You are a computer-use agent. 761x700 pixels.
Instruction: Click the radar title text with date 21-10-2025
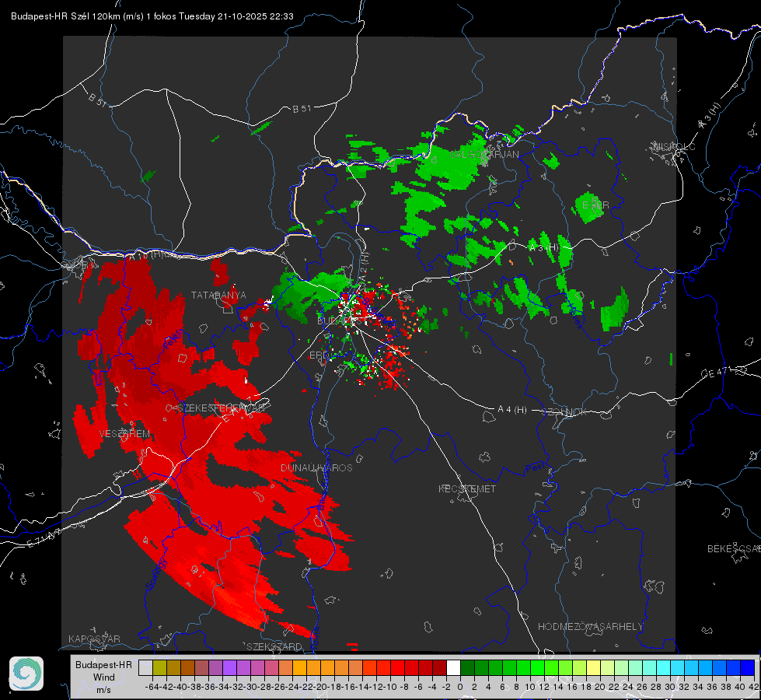click(x=152, y=16)
